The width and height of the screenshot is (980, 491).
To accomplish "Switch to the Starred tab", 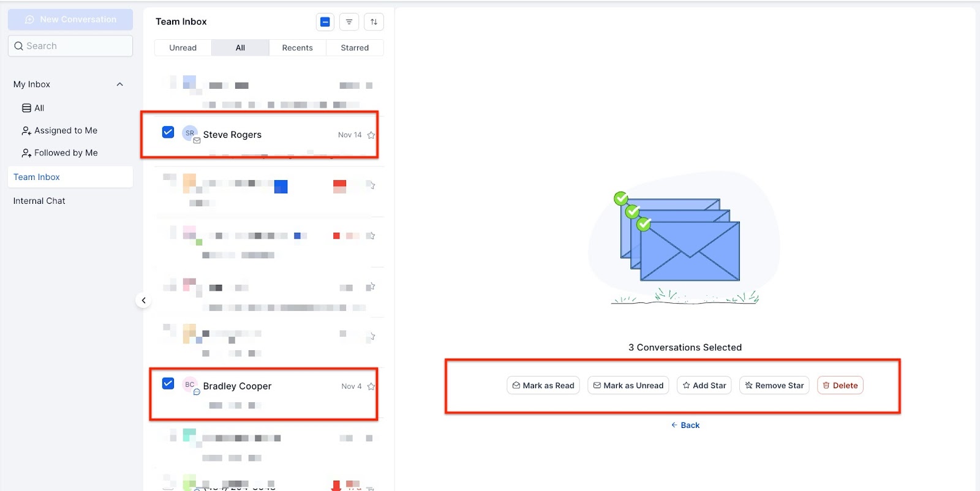I will tap(355, 48).
